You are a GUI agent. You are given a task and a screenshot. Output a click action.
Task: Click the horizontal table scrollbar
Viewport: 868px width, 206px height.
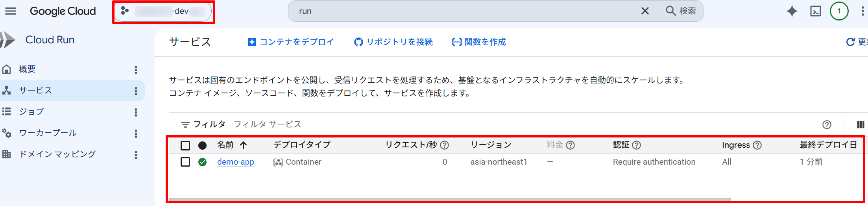point(449,199)
